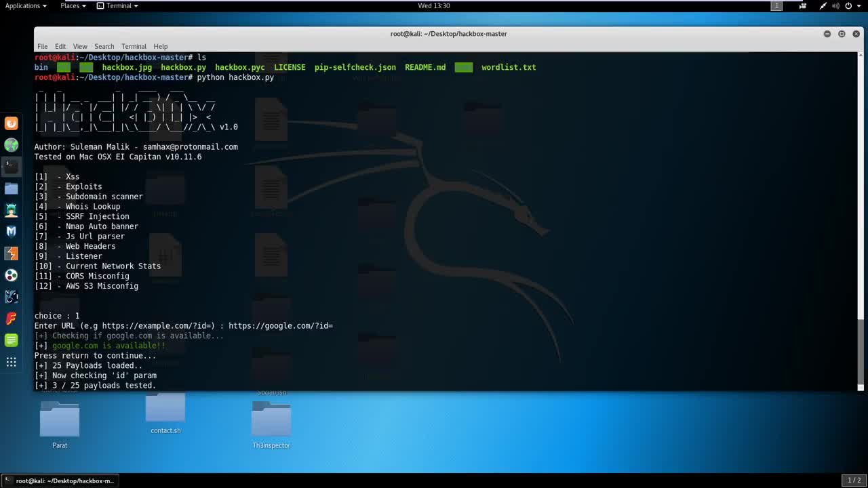Click '[8] - Web Headers' line

[x=75, y=246]
